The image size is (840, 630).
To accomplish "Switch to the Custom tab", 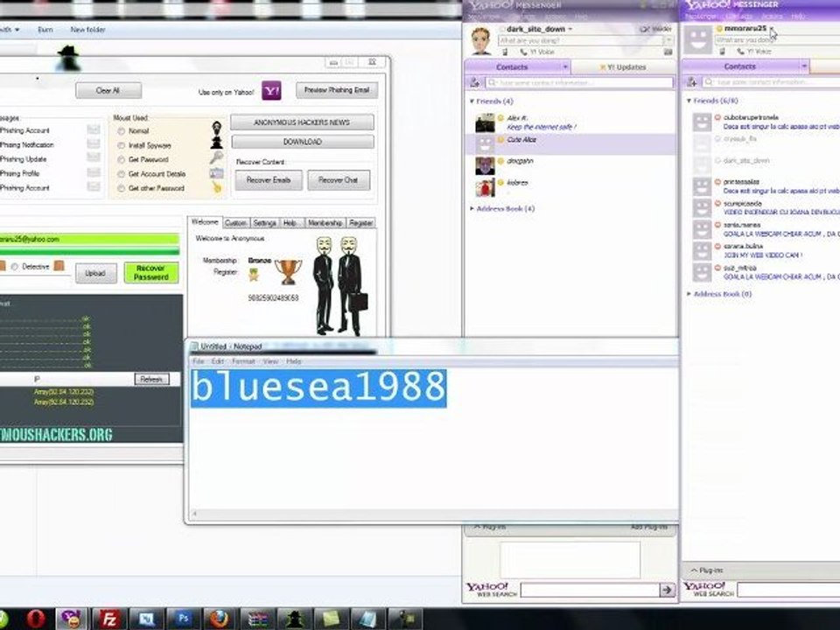I will click(235, 223).
